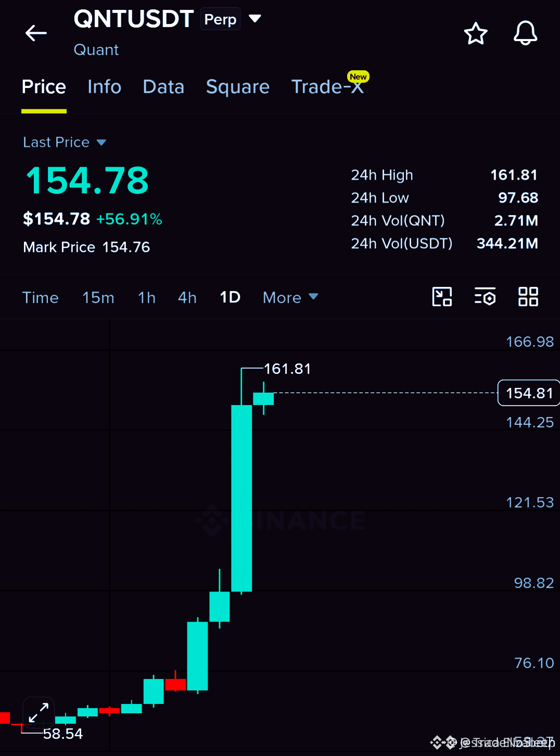Open the chart drawing tools icon

pos(442,297)
